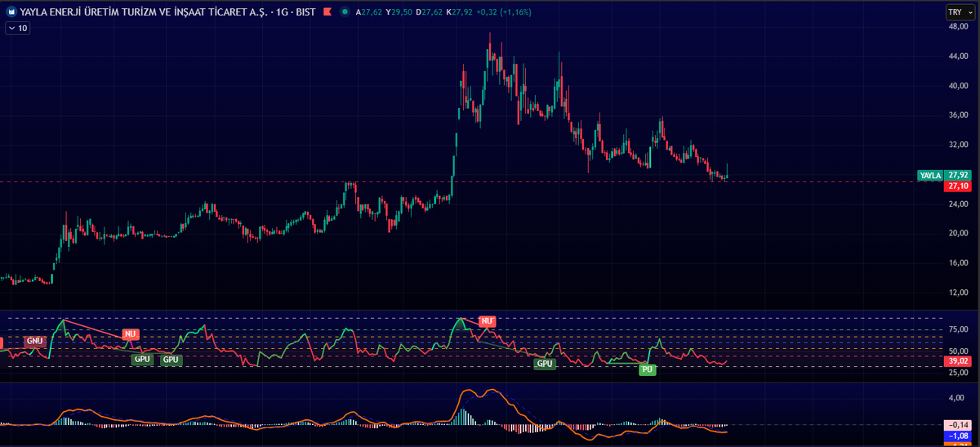This screenshot has width=980, height=447.
Task: Expand the collapsed indicator legend showing 10
Action: [x=17, y=28]
